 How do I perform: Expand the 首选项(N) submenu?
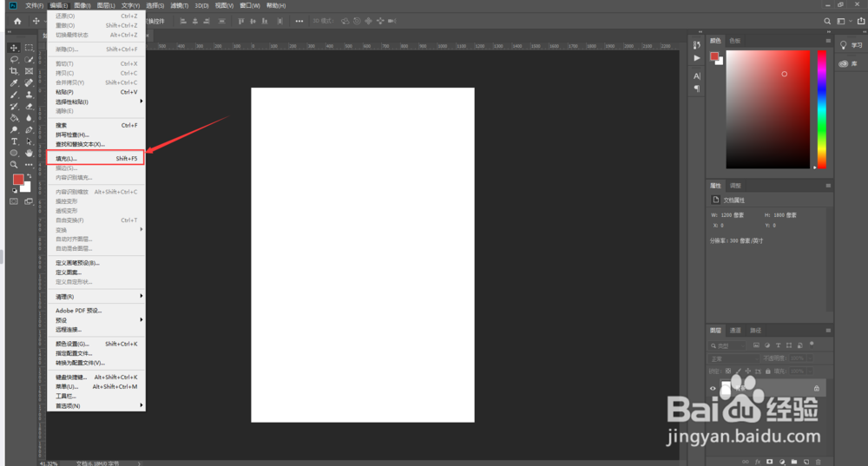click(x=96, y=405)
